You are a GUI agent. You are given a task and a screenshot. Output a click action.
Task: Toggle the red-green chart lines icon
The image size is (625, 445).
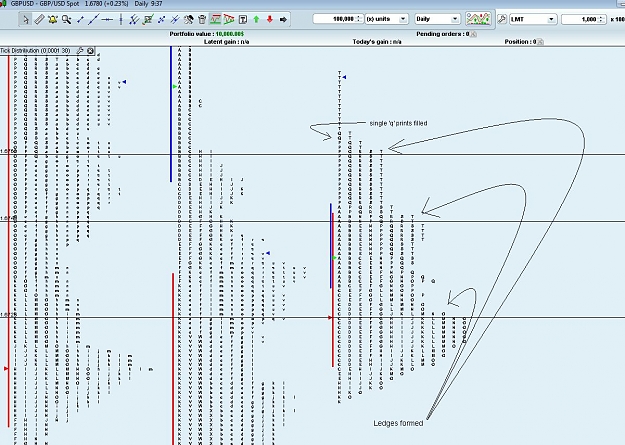(216, 19)
